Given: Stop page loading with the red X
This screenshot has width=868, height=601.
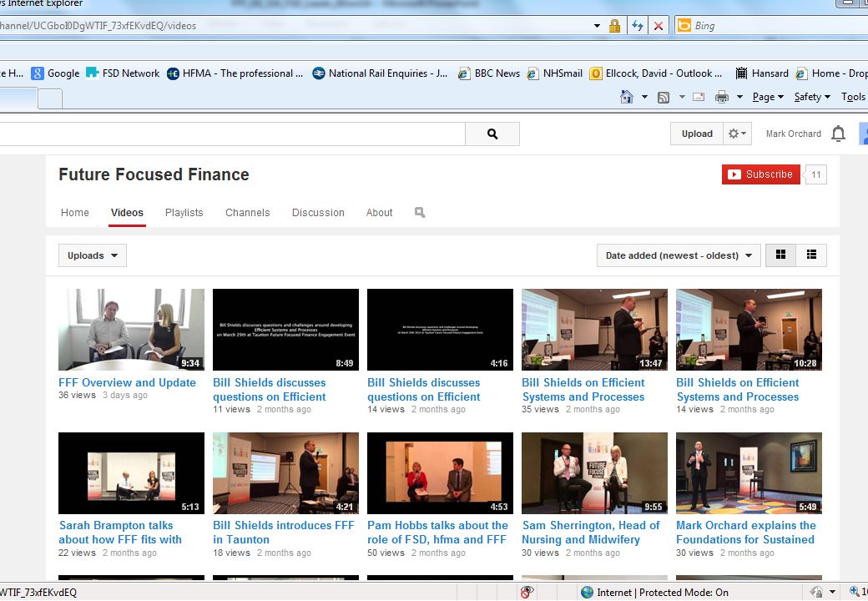Looking at the screenshot, I should point(659,25).
